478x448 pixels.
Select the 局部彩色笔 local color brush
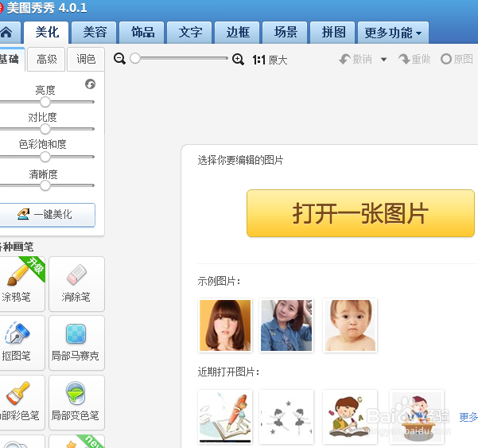22,403
